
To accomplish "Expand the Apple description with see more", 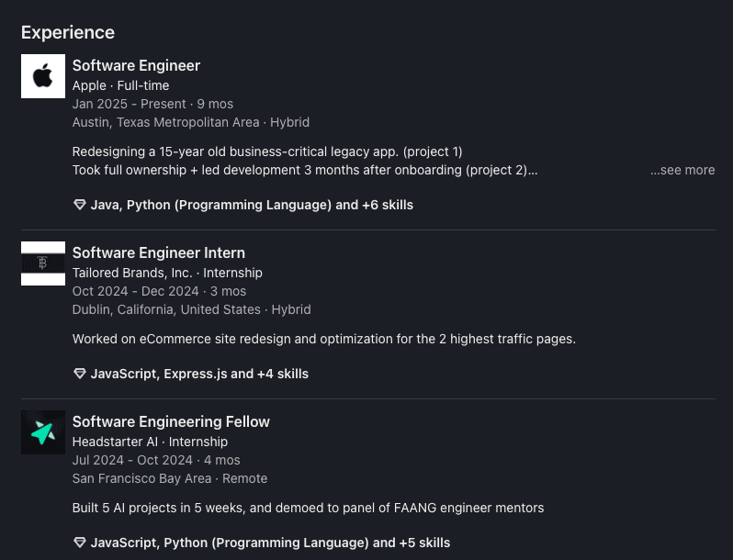I will (682, 170).
